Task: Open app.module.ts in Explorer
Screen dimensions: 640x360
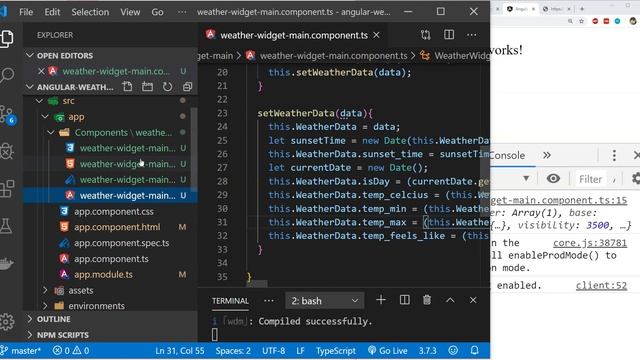Action: pyautogui.click(x=103, y=274)
